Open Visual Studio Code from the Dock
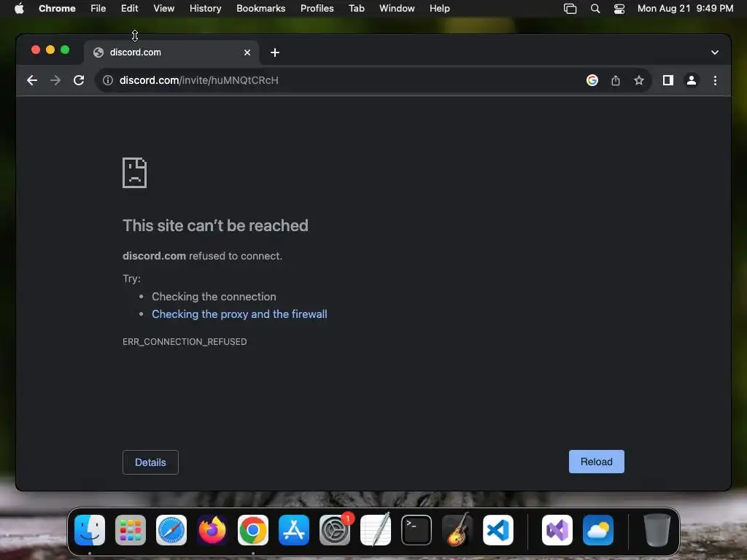The image size is (747, 560). tap(498, 530)
